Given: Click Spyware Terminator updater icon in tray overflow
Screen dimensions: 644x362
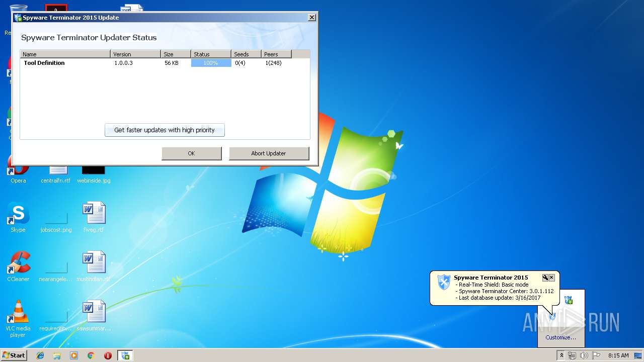Looking at the screenshot, I should (x=568, y=300).
